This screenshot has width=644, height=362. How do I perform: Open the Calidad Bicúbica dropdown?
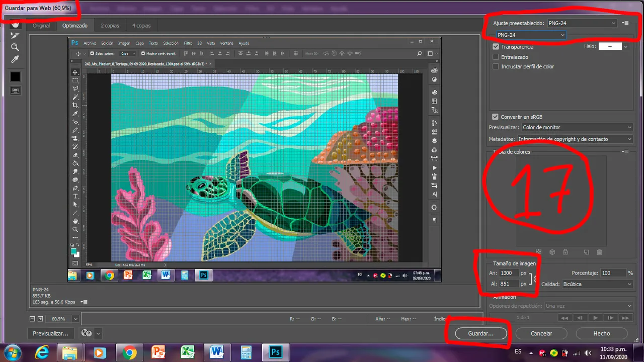pos(597,284)
